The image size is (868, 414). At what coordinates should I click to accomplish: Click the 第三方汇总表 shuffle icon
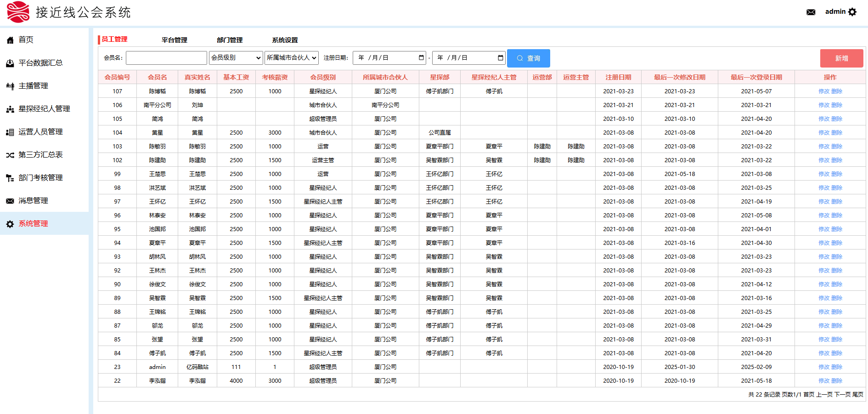point(10,155)
